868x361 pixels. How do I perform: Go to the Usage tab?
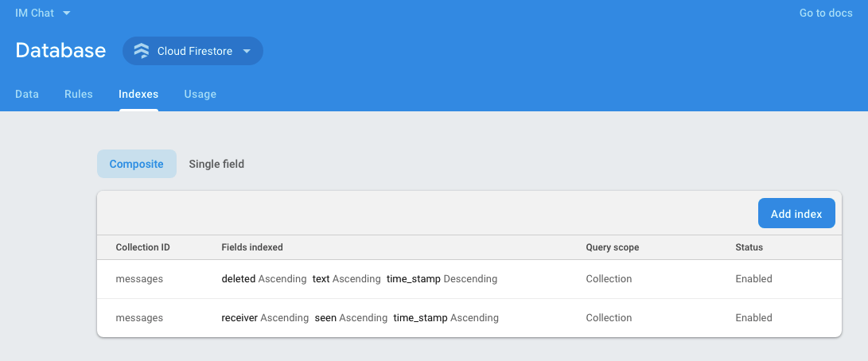pos(200,94)
